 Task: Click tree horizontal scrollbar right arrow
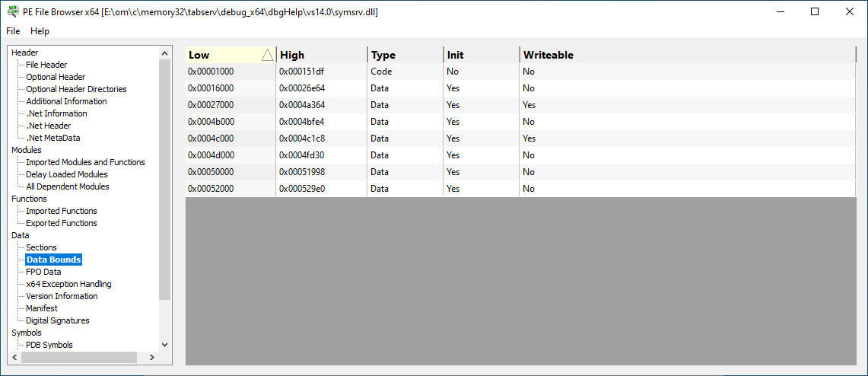pyautogui.click(x=152, y=358)
